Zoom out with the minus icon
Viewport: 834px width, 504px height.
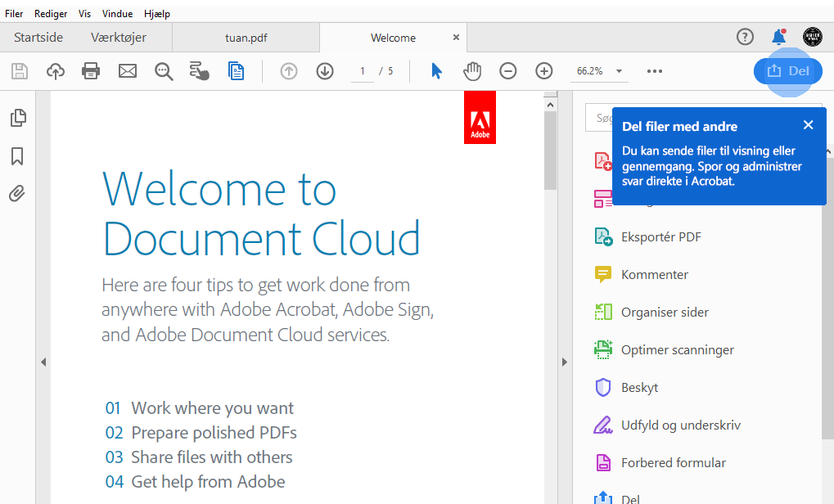pyautogui.click(x=507, y=71)
